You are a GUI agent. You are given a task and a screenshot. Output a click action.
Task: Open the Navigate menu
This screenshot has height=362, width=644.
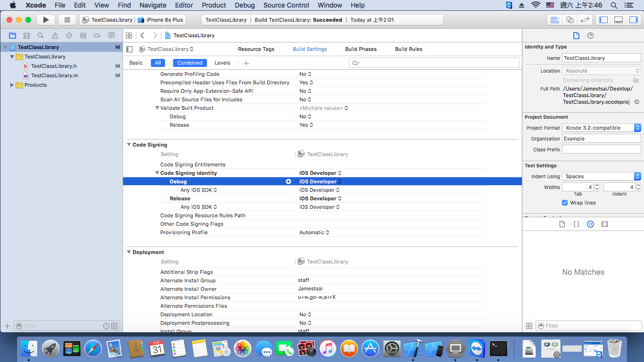153,5
